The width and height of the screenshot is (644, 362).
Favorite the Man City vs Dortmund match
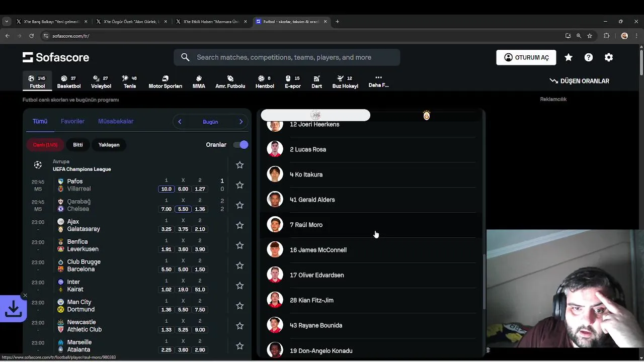click(240, 306)
